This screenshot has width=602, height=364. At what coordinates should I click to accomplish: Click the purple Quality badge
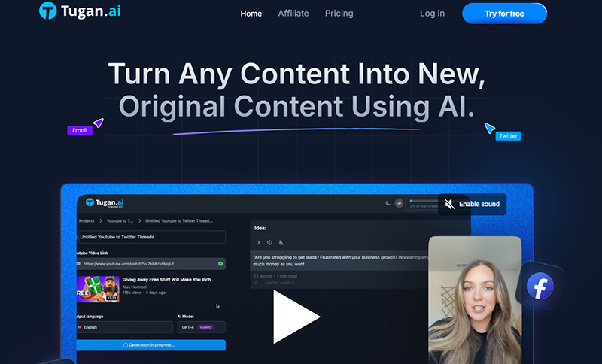[205, 327]
